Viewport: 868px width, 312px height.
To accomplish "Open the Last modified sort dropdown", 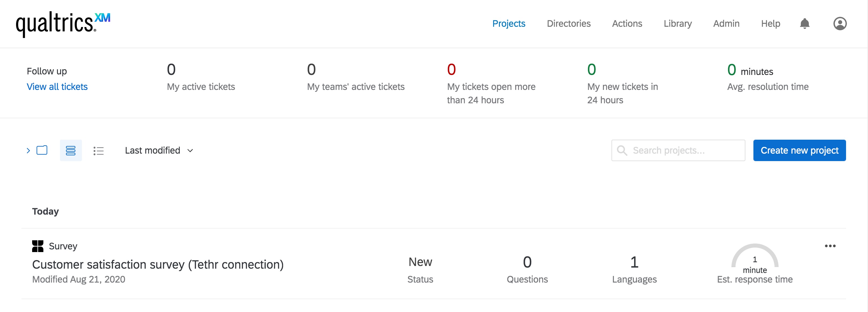I will pos(159,150).
